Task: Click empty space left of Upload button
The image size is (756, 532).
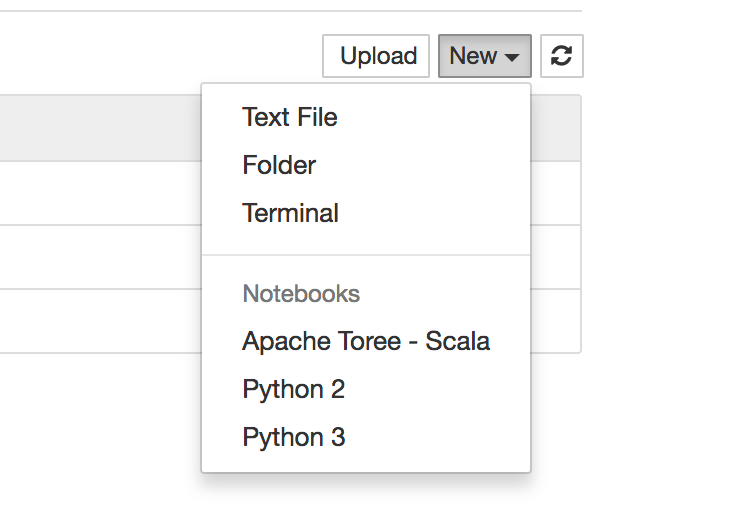Action: click(159, 55)
